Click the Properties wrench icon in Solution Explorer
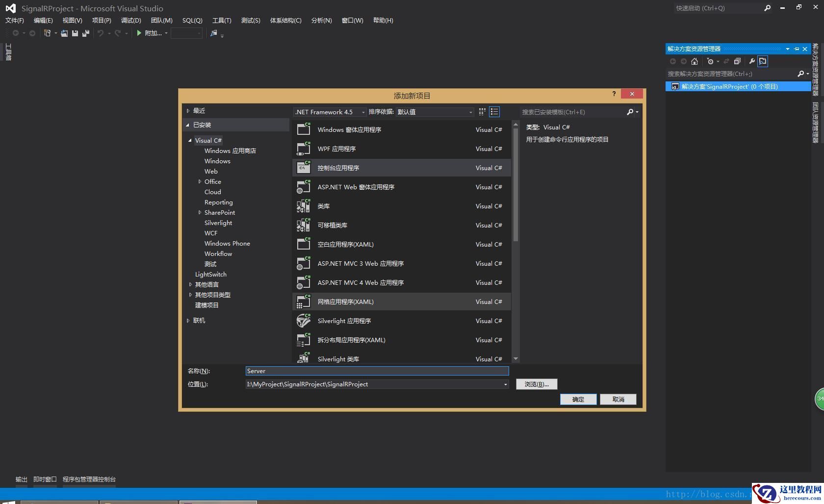 tap(751, 61)
